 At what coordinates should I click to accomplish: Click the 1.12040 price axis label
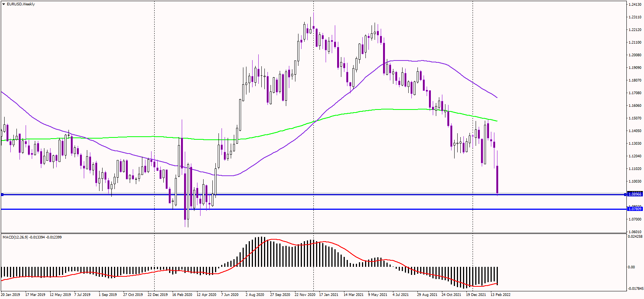(635, 156)
